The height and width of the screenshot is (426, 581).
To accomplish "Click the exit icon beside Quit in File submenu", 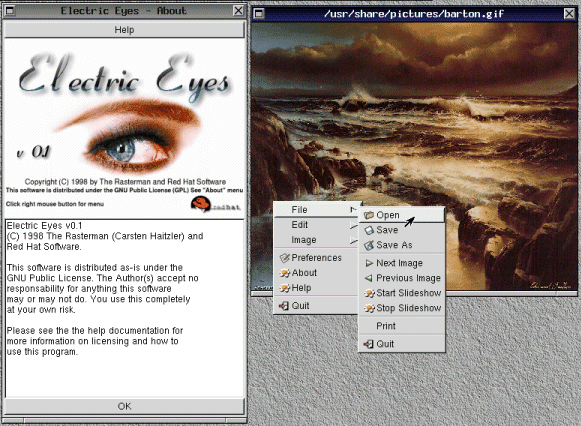I will [368, 344].
